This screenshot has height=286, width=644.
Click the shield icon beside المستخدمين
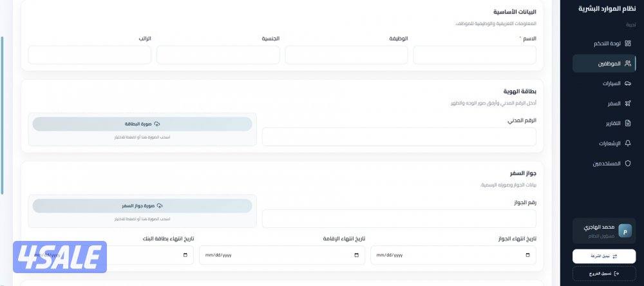[628, 164]
